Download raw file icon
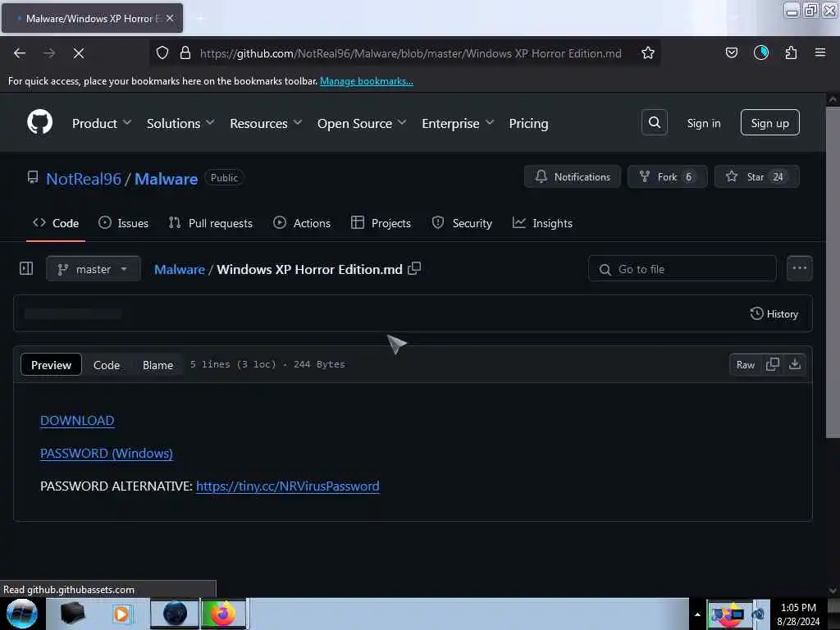The image size is (840, 630). pyautogui.click(x=794, y=364)
